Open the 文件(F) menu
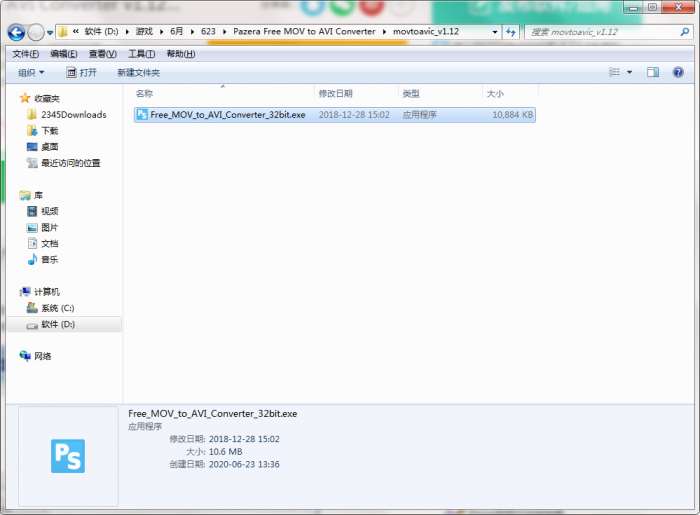 click(x=25, y=54)
